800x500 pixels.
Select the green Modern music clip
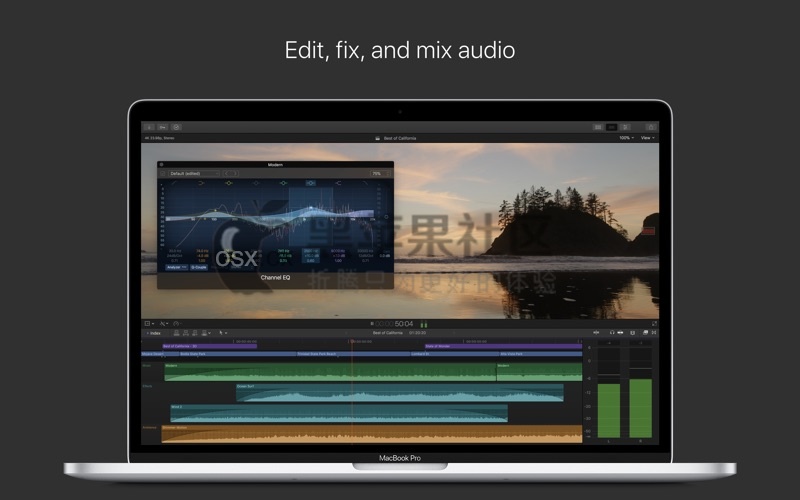pyautogui.click(x=330, y=372)
